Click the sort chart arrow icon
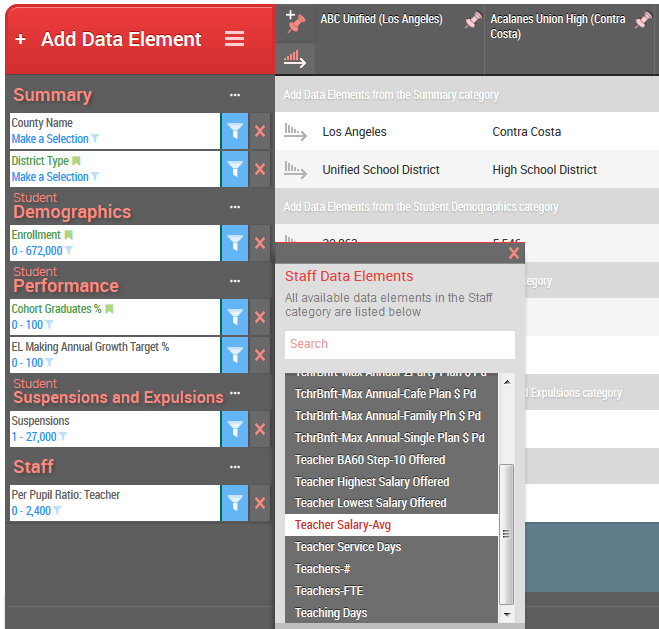This screenshot has width=659, height=629. click(294, 59)
